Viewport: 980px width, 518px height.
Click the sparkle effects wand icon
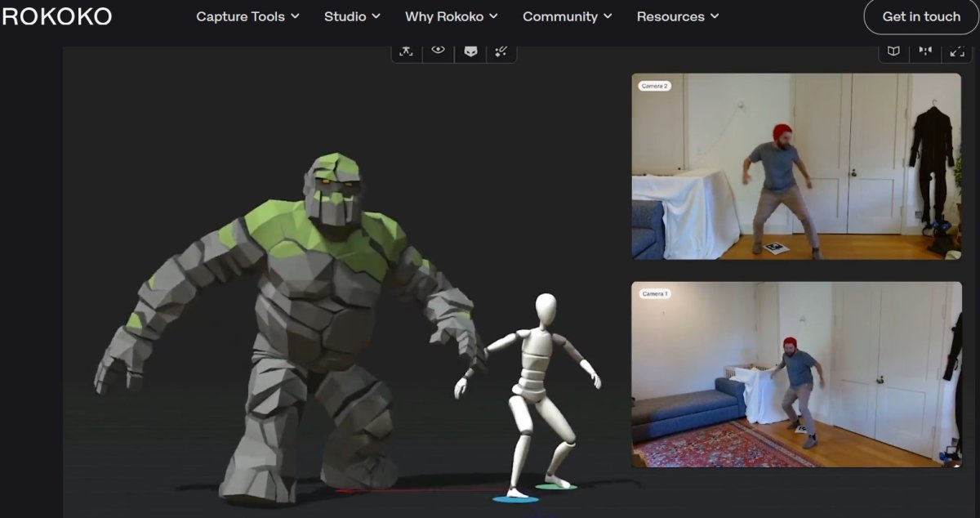501,51
